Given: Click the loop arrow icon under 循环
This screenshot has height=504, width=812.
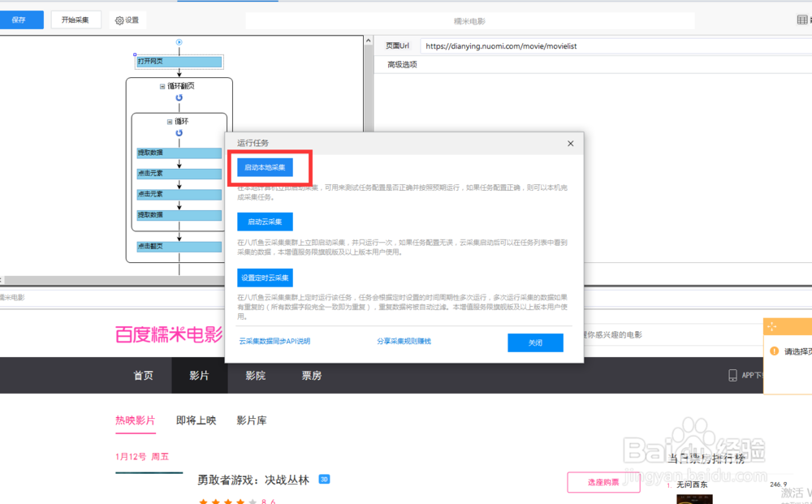Looking at the screenshot, I should click(179, 133).
